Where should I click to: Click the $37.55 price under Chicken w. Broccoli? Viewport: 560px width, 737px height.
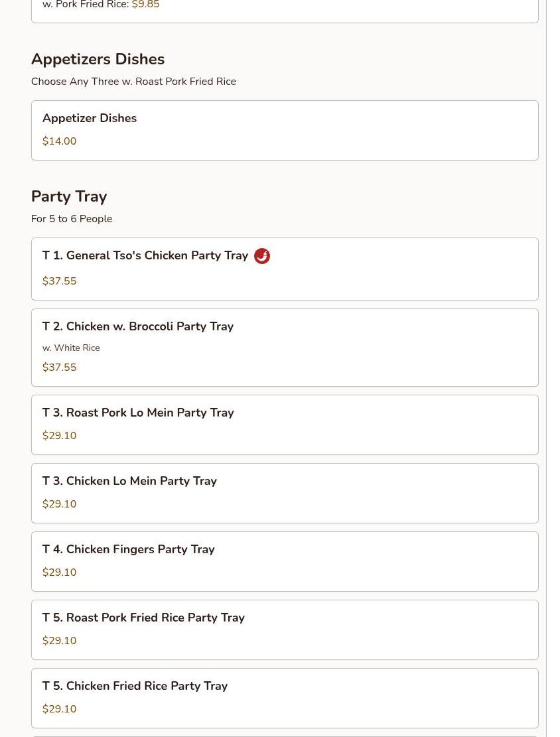59,368
